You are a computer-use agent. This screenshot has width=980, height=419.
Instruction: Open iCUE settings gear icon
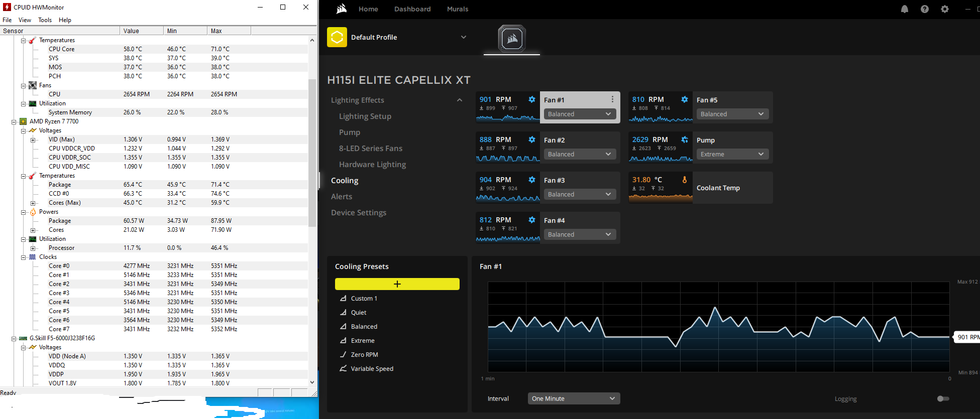pyautogui.click(x=945, y=9)
